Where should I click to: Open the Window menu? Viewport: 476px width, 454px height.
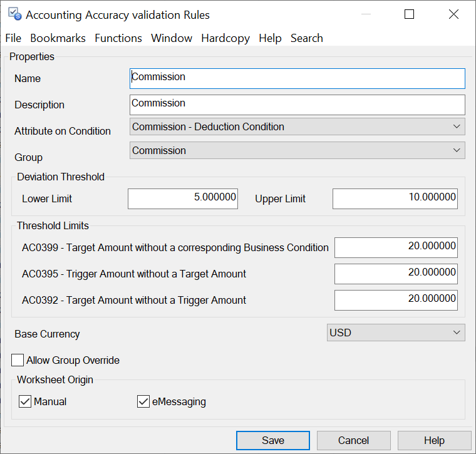[x=172, y=38]
